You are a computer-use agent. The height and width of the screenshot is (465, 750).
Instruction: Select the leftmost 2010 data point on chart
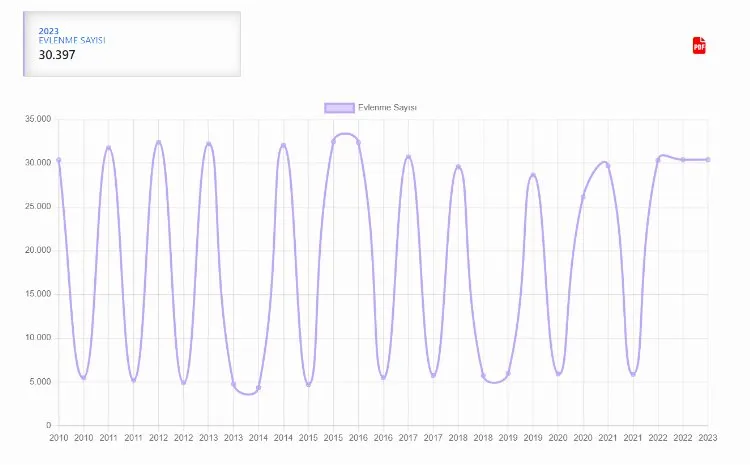pyautogui.click(x=58, y=160)
